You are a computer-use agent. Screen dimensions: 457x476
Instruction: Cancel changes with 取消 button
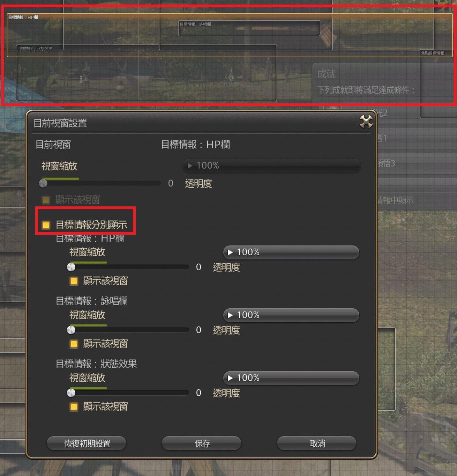tap(317, 444)
